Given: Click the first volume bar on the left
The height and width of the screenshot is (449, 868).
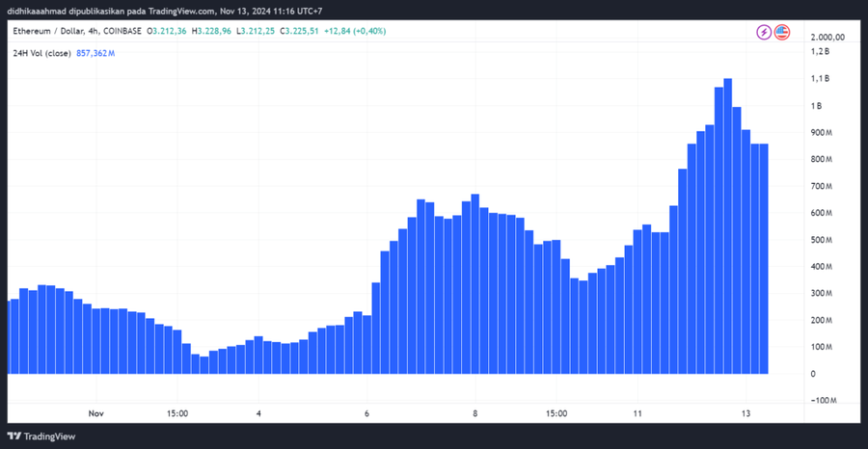Looking at the screenshot, I should (13, 336).
